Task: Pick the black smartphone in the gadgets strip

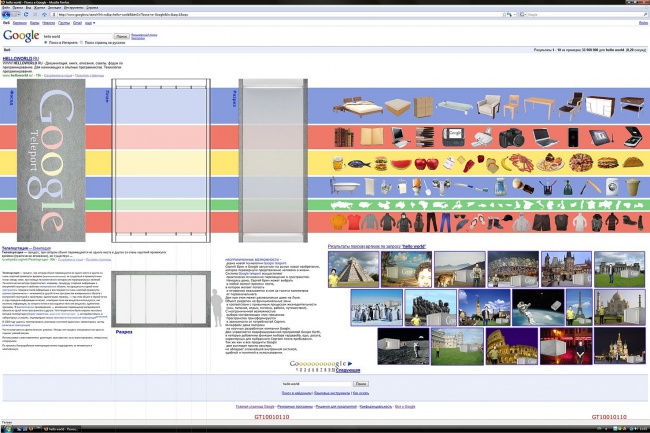Action: tap(573, 137)
